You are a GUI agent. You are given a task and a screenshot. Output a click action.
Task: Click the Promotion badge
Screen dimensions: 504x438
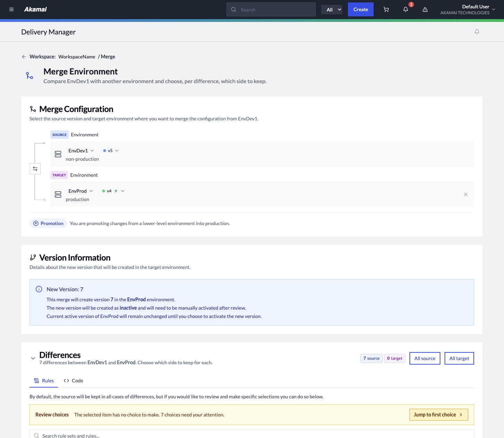(x=48, y=223)
